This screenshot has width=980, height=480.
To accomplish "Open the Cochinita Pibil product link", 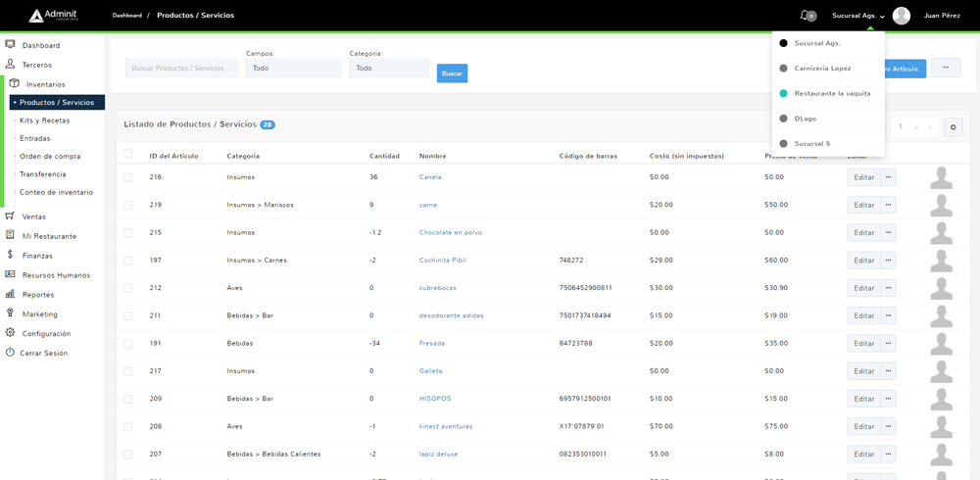I will pyautogui.click(x=442, y=261).
